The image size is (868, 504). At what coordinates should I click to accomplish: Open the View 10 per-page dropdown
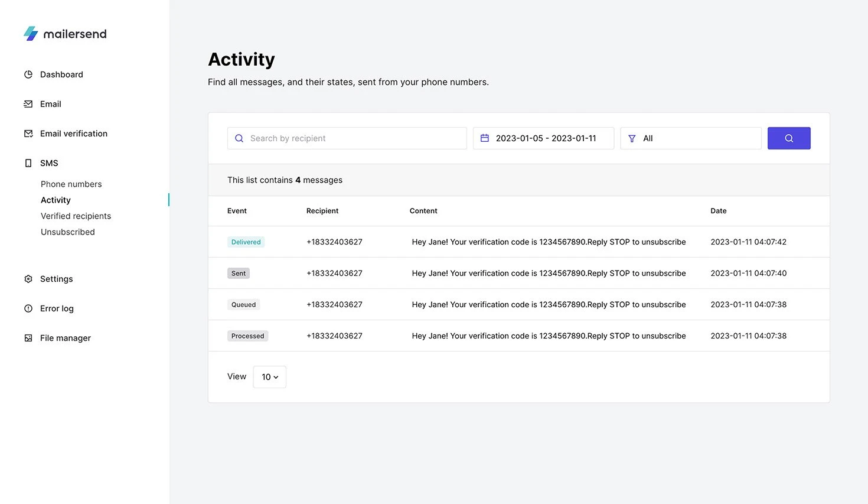tap(270, 377)
